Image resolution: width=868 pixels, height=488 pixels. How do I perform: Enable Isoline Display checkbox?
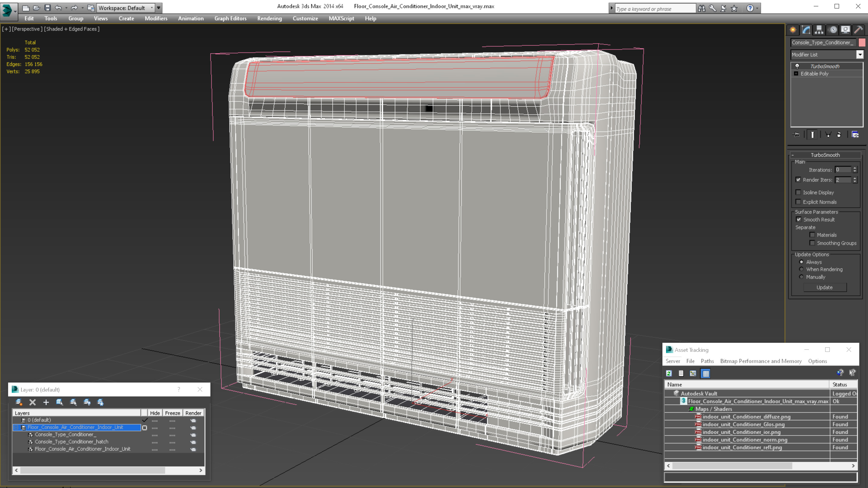pos(798,192)
